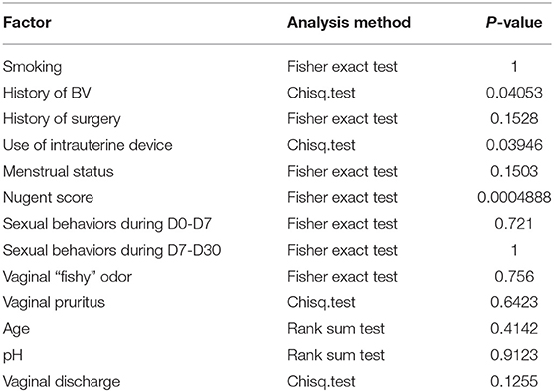Click the History of surgery cell
Screen dimensions: 554x392
(62, 119)
